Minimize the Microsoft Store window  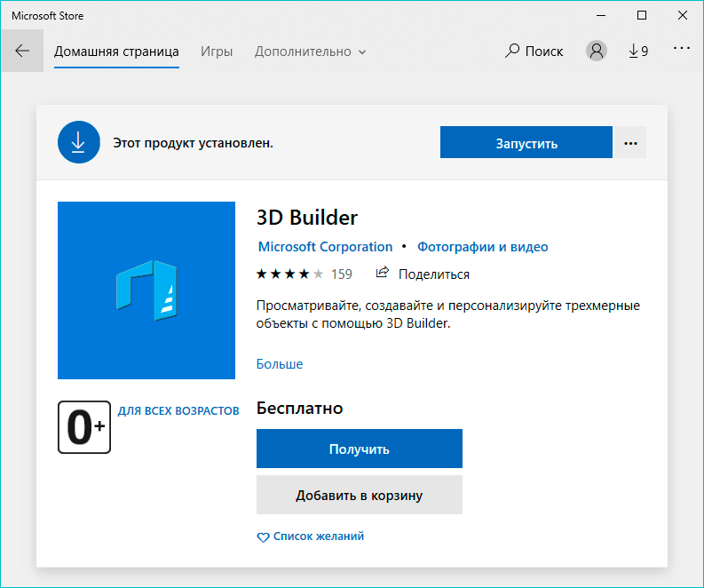click(x=601, y=15)
